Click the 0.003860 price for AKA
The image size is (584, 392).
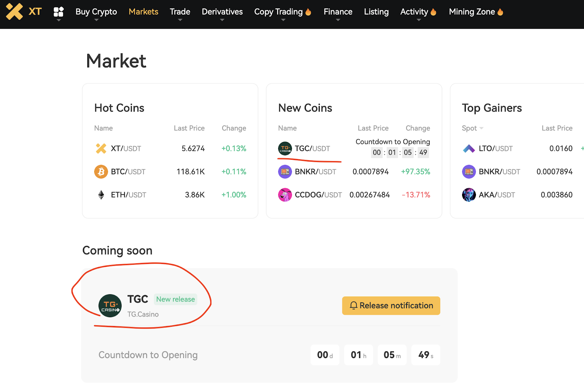coord(557,195)
